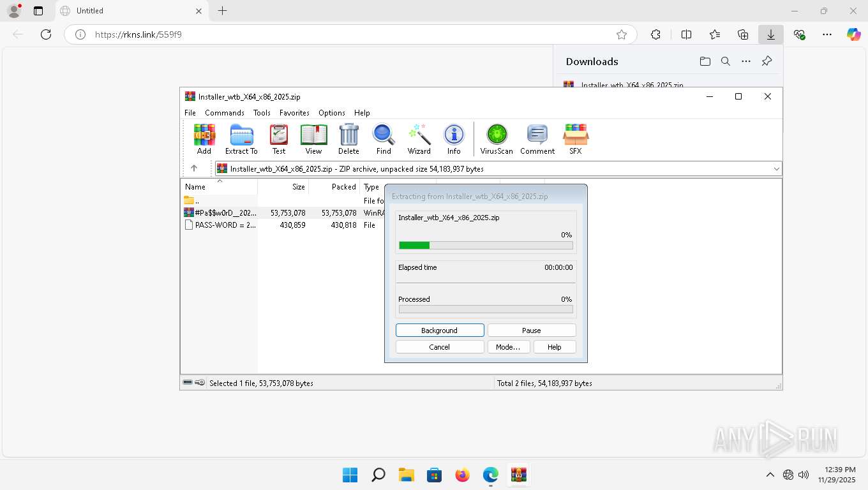
Task: Launch the Wizard toolbar icon
Action: [x=419, y=139]
